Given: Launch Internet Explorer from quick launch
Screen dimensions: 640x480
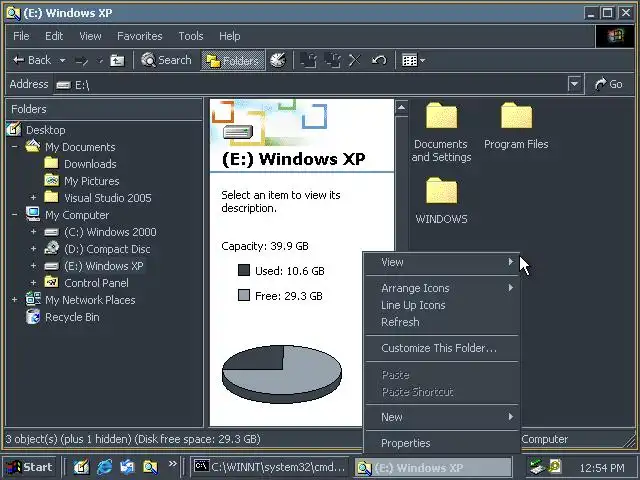Looking at the screenshot, I should click(x=104, y=467).
